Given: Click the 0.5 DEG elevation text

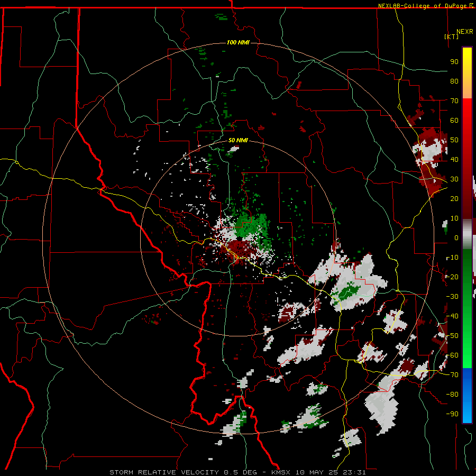Looking at the screenshot, I should 241,472.
